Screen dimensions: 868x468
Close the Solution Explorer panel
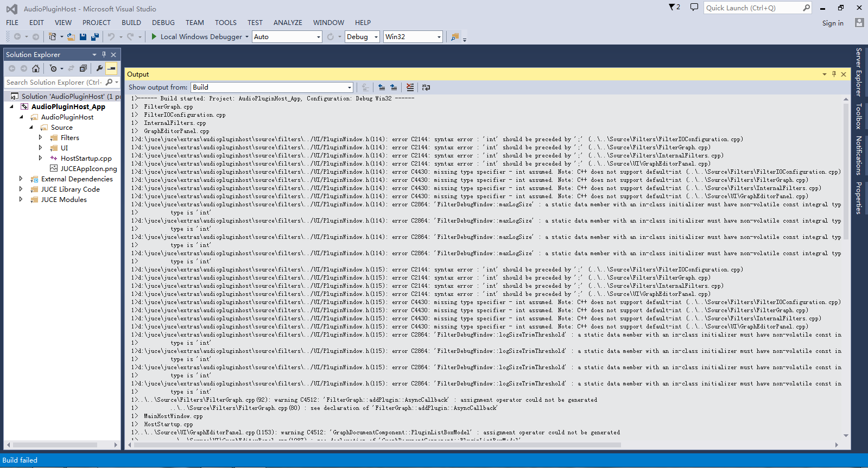pos(113,54)
